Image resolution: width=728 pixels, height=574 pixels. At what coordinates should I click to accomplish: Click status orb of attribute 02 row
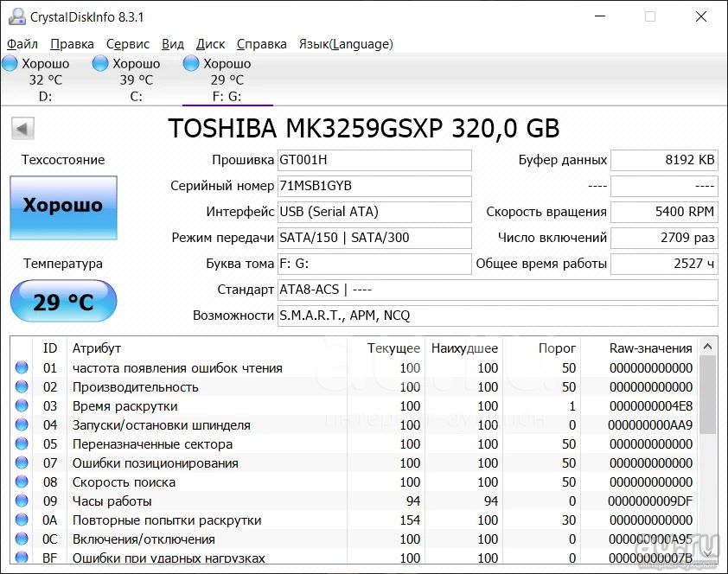point(22,386)
